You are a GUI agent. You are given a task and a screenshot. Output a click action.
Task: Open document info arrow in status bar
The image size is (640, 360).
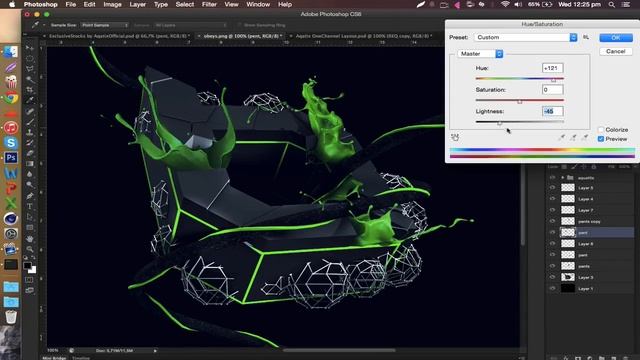(x=155, y=351)
